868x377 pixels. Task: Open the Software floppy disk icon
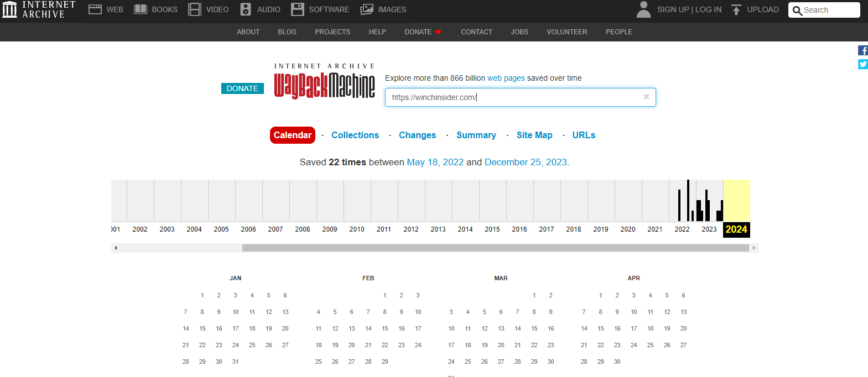[298, 9]
